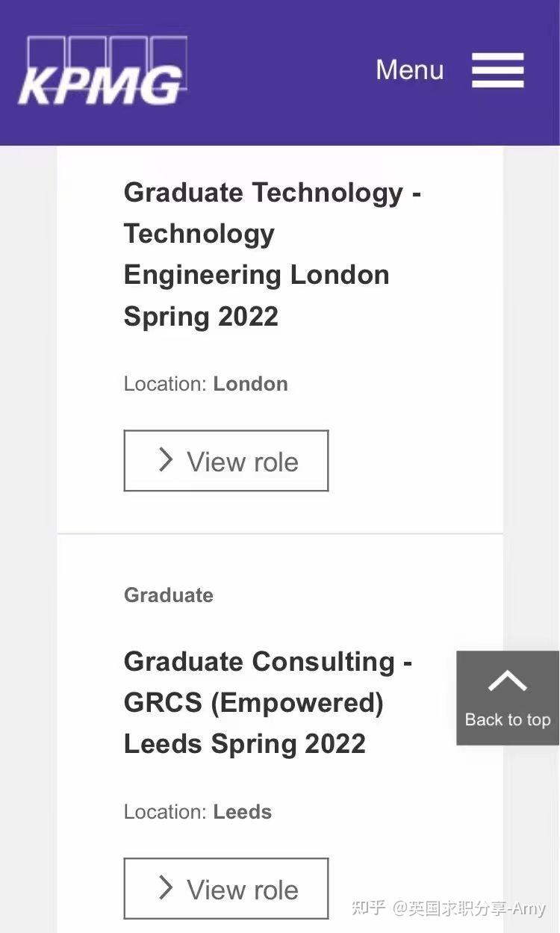Select the Graduate category label
560x933 pixels.
tap(169, 595)
